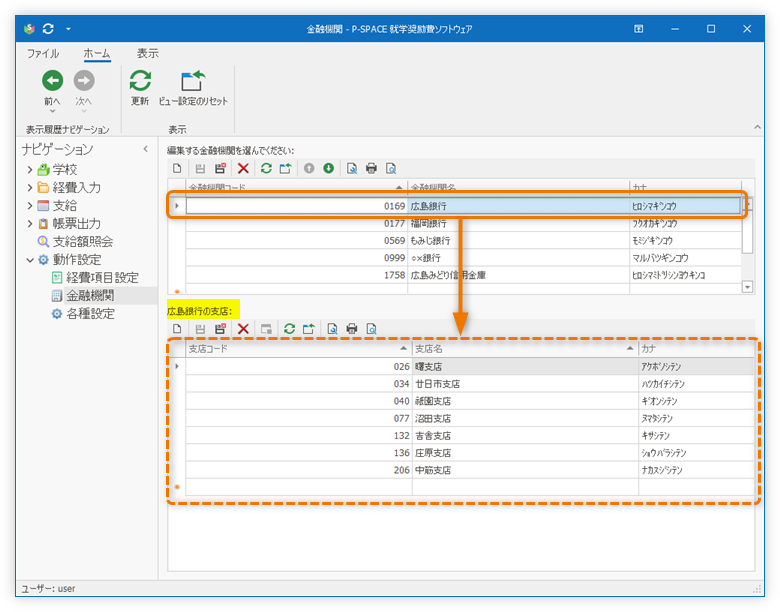The image size is (780, 612).
Task: Select 経費項目設定 in navigation tree
Action: pyautogui.click(x=102, y=278)
